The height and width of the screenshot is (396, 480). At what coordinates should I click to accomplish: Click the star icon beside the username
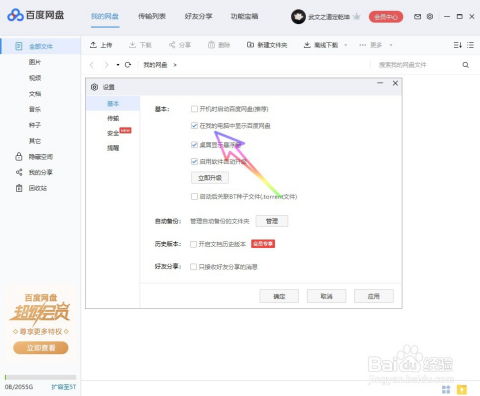click(357, 16)
